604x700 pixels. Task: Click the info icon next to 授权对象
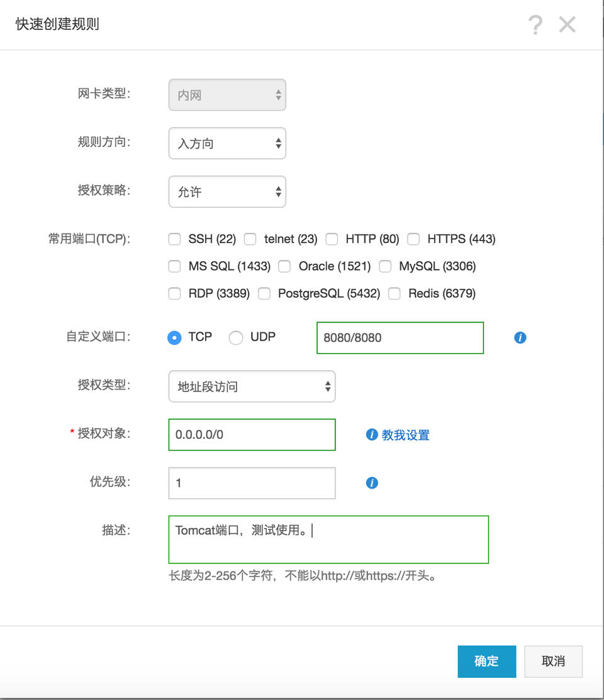click(371, 434)
